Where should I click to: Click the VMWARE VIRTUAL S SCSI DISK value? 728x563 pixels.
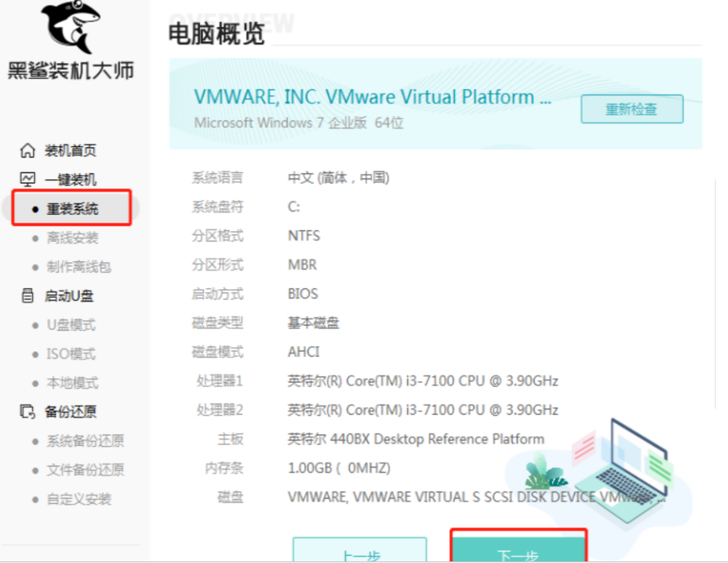tap(476, 497)
